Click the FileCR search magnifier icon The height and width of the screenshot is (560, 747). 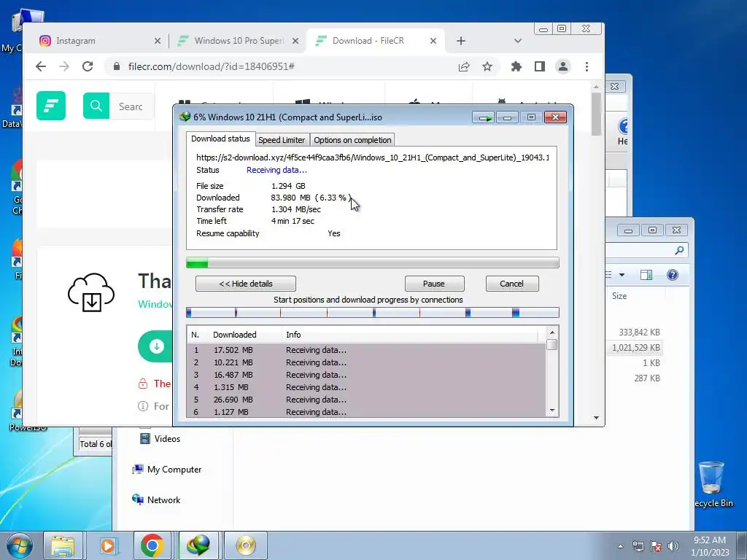pos(96,106)
